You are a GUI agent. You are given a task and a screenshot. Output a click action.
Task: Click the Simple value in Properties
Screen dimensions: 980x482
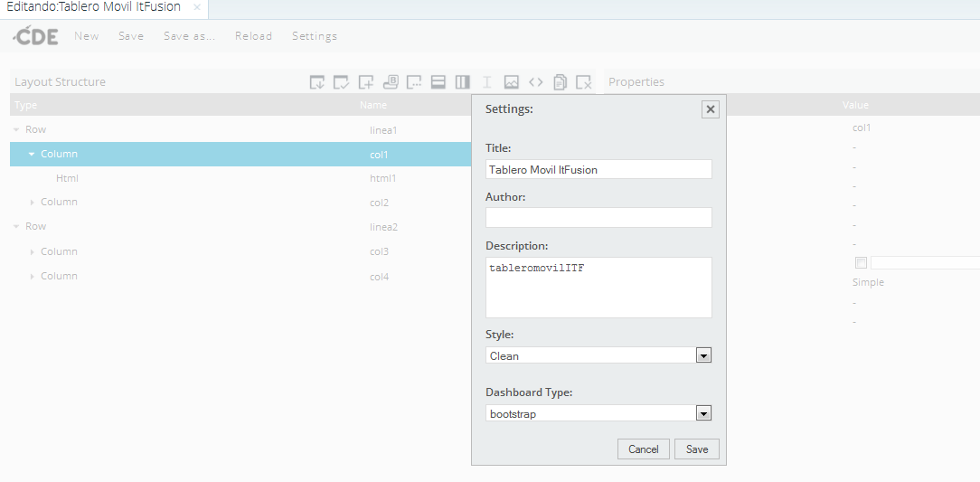[868, 282]
